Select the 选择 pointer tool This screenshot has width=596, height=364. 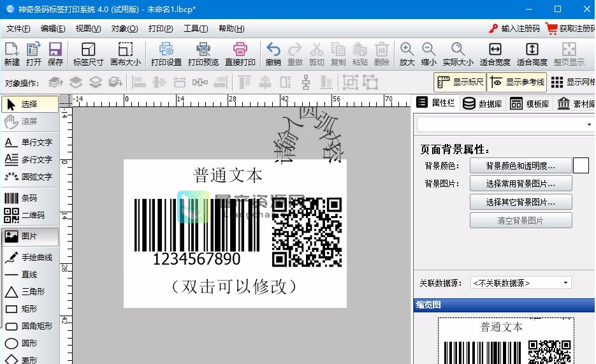click(x=30, y=104)
